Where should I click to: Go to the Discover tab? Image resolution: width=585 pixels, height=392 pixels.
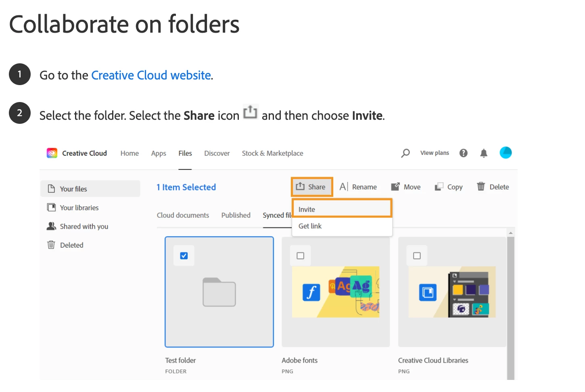(x=217, y=153)
